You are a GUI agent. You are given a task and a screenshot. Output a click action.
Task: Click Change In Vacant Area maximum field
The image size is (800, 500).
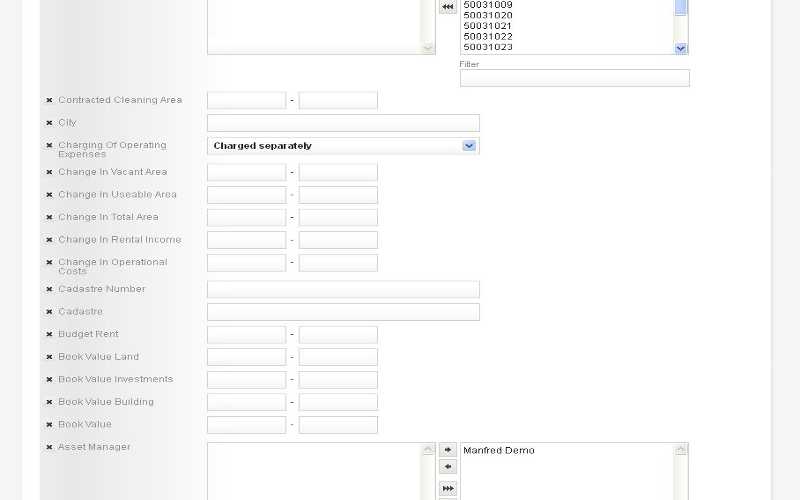pos(338,172)
